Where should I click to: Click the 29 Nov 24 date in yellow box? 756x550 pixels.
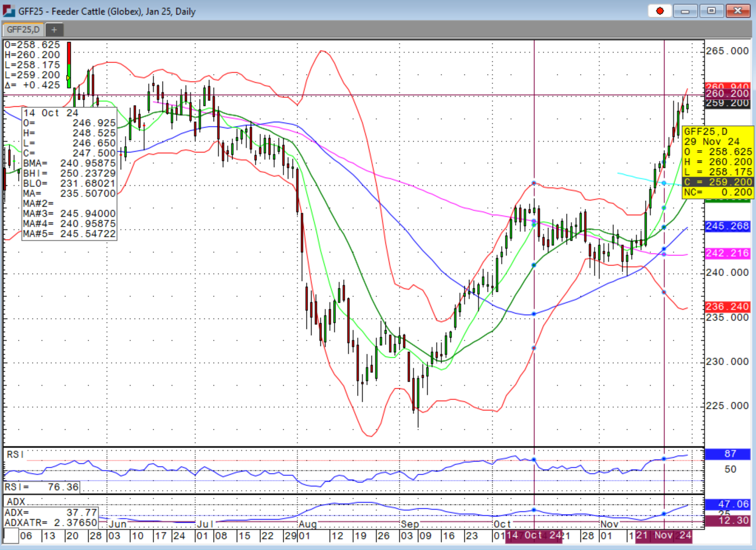point(712,142)
